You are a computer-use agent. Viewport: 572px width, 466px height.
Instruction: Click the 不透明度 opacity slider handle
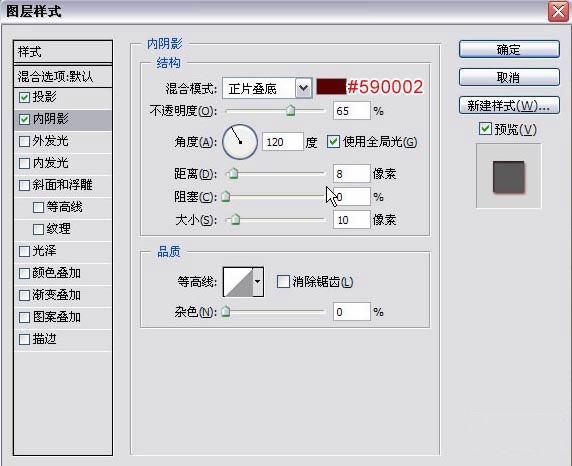(x=290, y=110)
